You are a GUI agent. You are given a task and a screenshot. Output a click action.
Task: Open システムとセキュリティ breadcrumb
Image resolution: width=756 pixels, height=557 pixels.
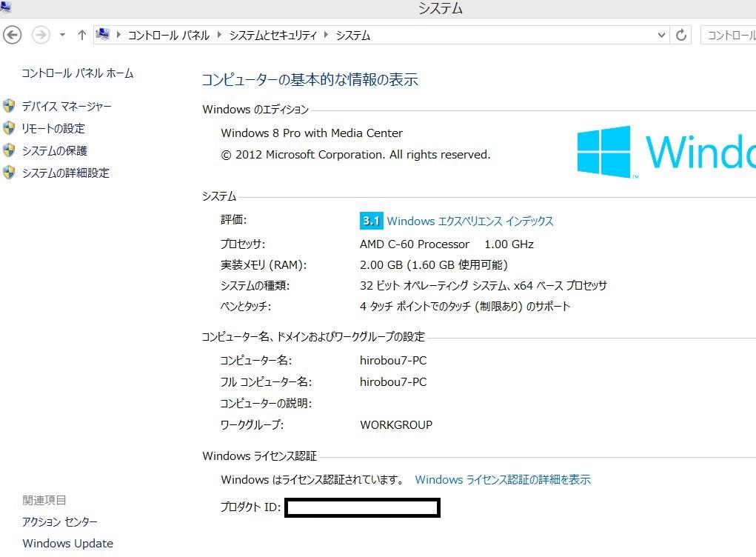pyautogui.click(x=273, y=36)
